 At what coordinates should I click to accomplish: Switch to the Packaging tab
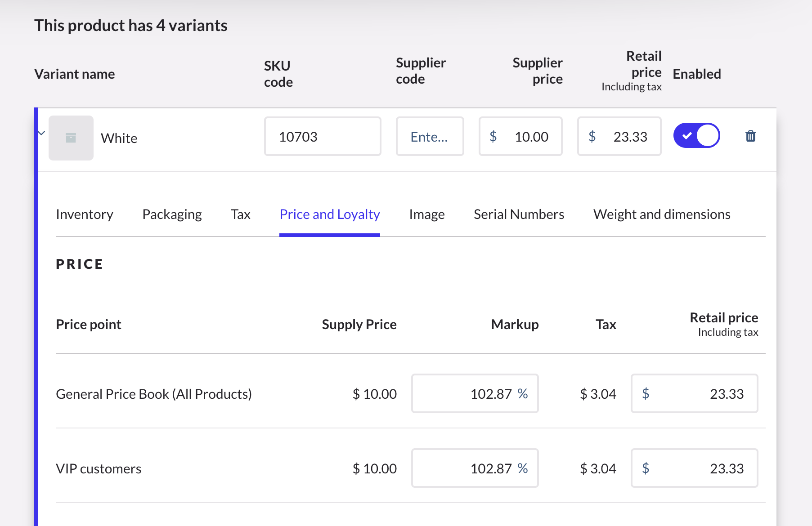coord(172,214)
